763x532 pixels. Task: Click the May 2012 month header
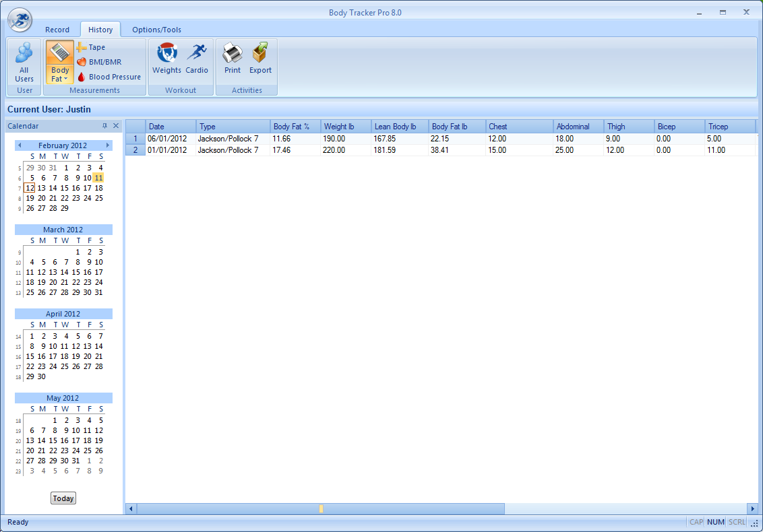click(x=63, y=398)
